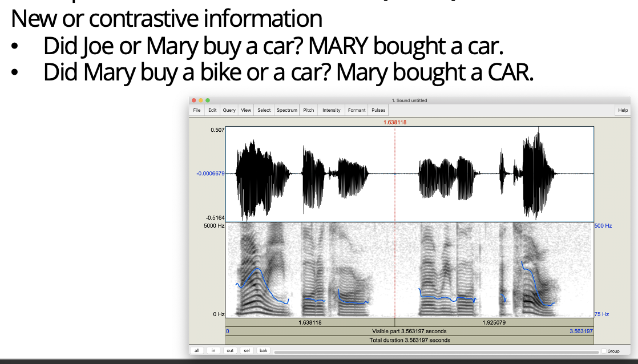
Task: Click the 'all' zoom button
Action: pos(197,350)
